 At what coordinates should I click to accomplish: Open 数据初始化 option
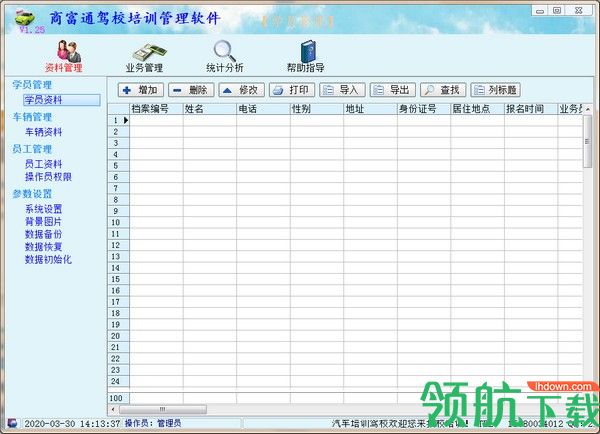(48, 259)
